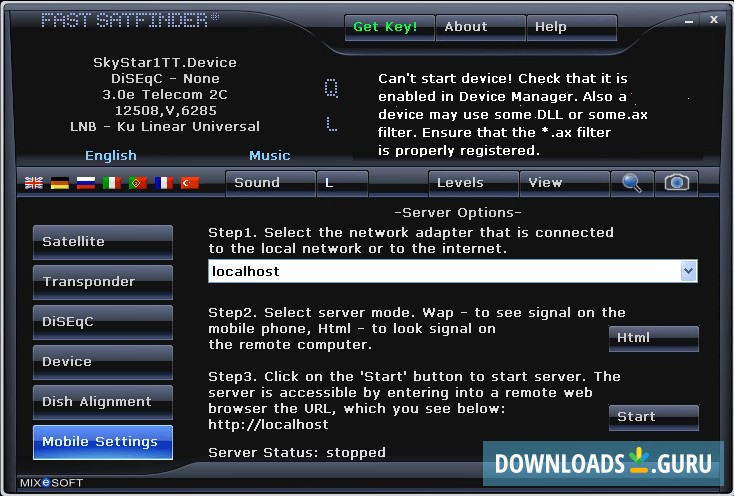The height and width of the screenshot is (496, 734).
Task: Minimize the Fast Satfinder window
Action: pos(689,21)
